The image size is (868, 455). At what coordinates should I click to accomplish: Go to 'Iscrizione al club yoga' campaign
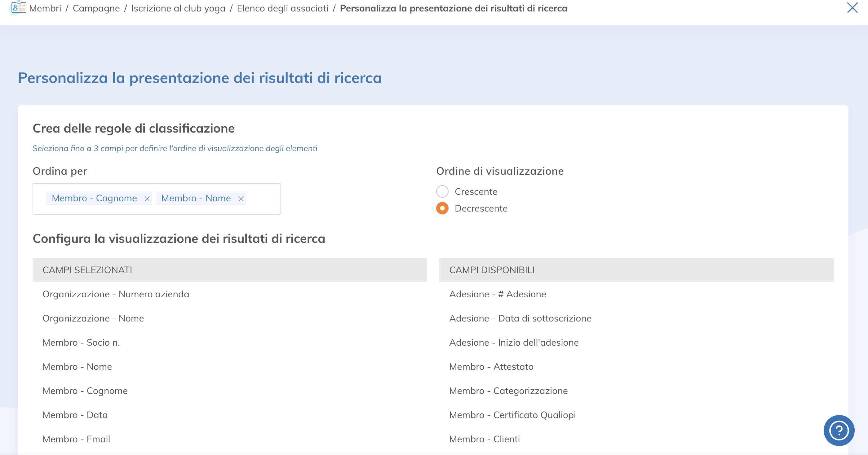tap(178, 8)
